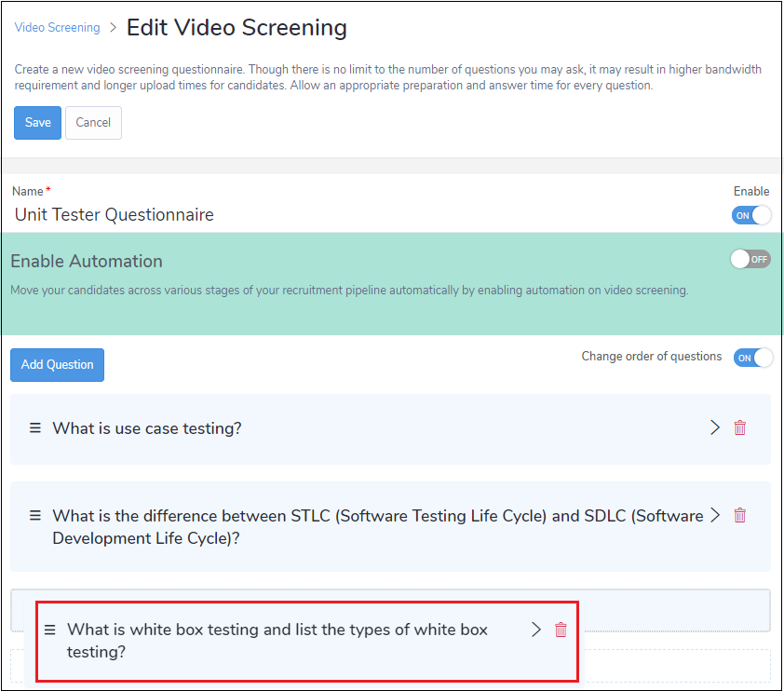Click the STLC and SDLC question text
Screen dimensions: 784x691
coord(377,526)
